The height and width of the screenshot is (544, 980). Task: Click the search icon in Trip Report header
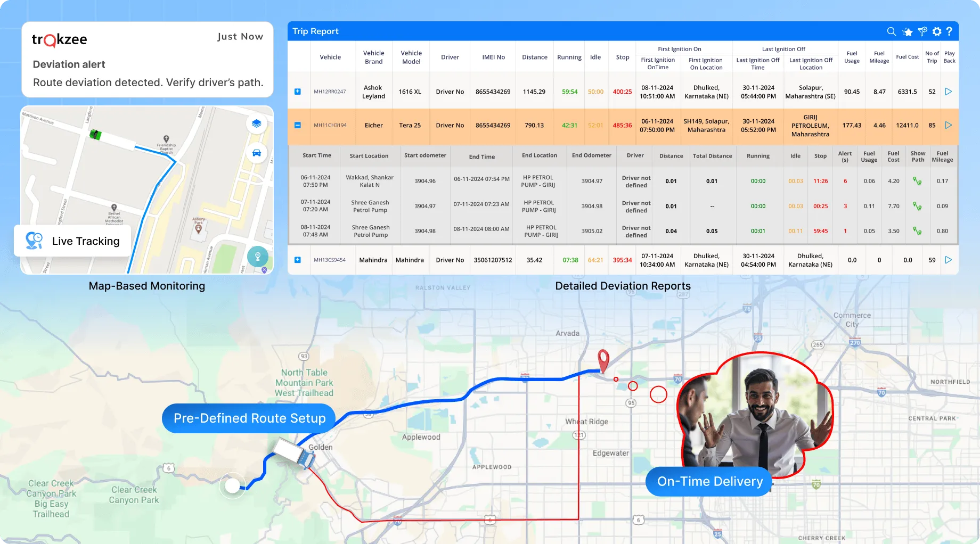click(x=891, y=31)
